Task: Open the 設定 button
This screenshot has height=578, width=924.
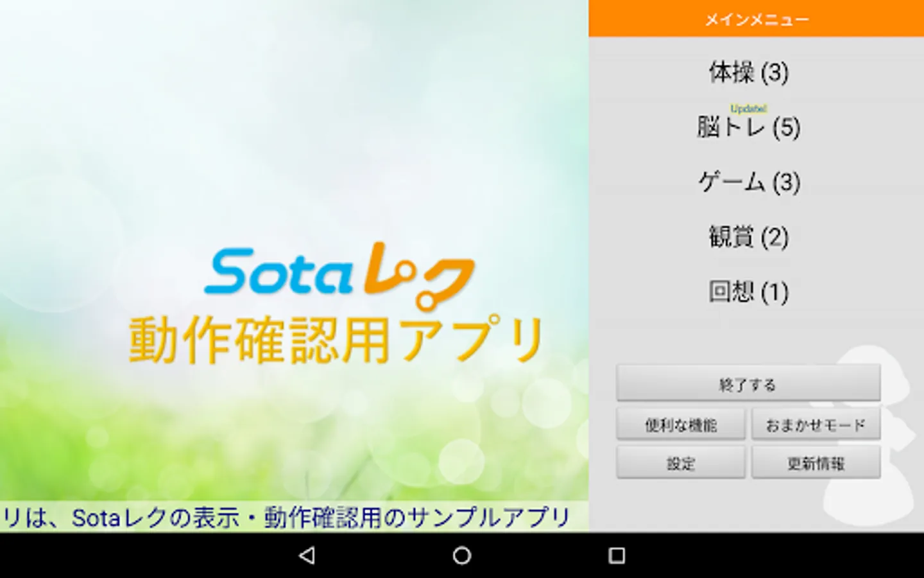Action: pyautogui.click(x=681, y=462)
